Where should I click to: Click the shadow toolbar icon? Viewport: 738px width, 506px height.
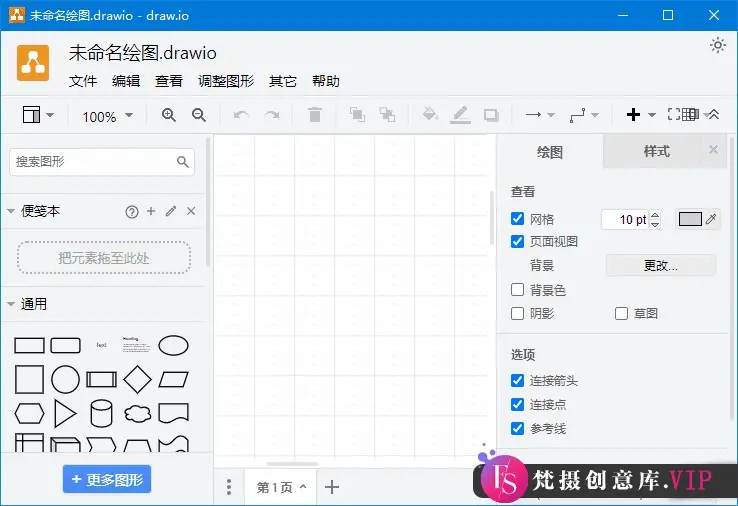[491, 115]
